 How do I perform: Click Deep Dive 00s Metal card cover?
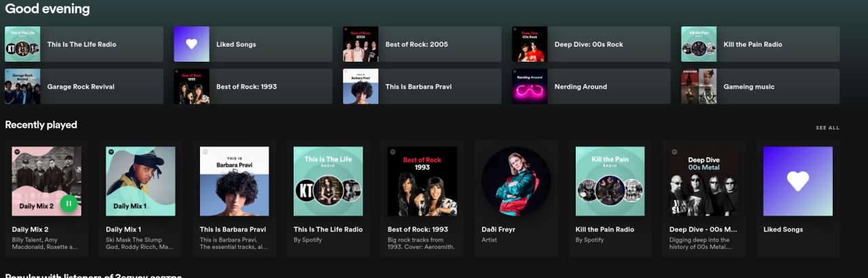[704, 181]
